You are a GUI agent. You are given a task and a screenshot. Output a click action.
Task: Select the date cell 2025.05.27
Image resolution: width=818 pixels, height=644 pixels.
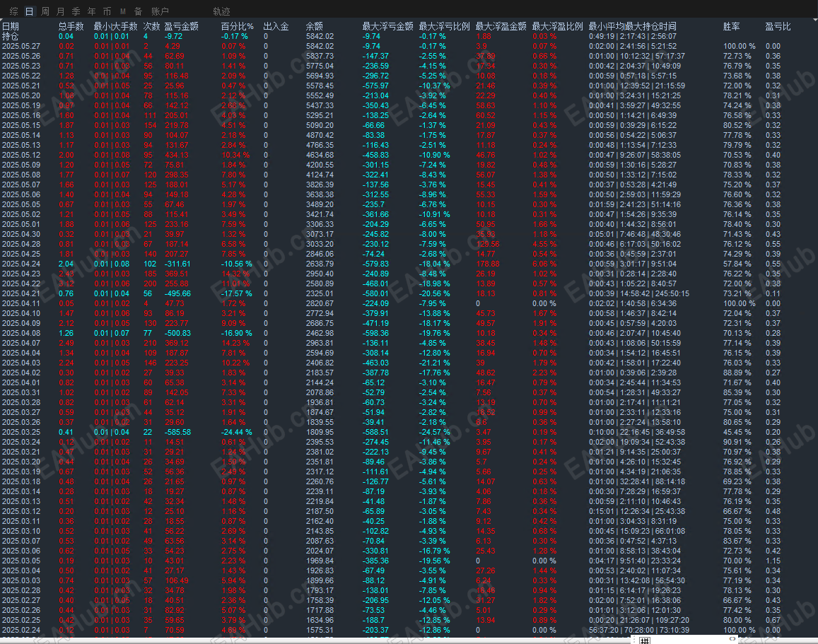tap(21, 46)
